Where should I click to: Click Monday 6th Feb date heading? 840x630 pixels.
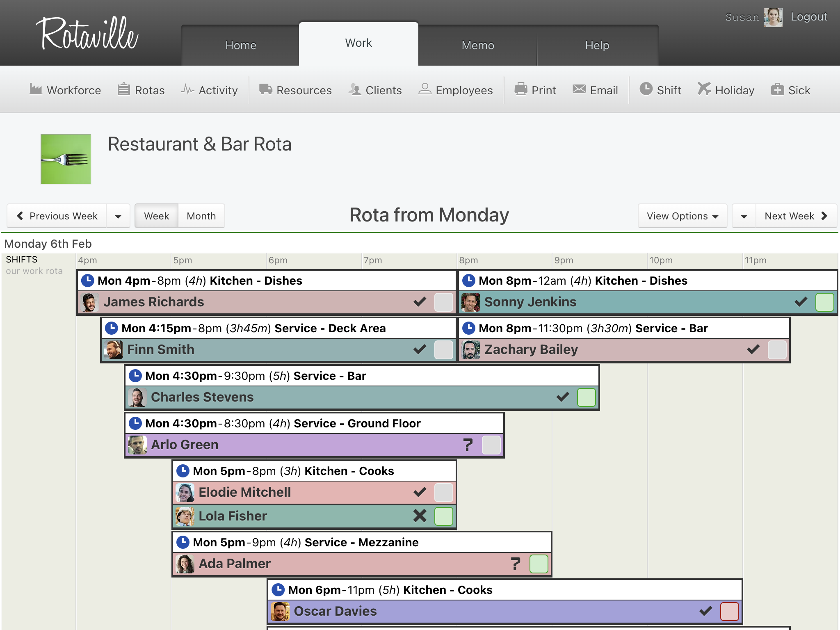pyautogui.click(x=48, y=244)
